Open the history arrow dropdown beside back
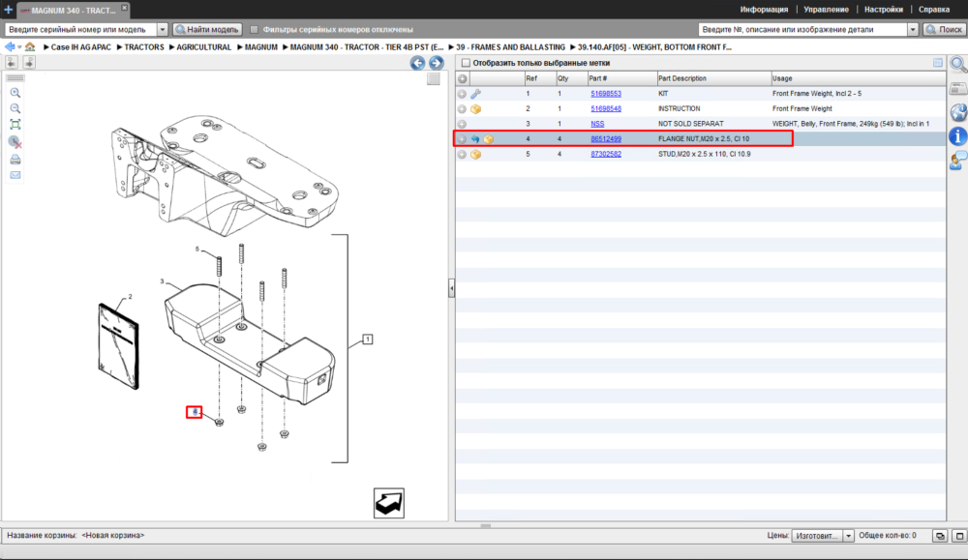The image size is (968, 560). click(x=19, y=47)
